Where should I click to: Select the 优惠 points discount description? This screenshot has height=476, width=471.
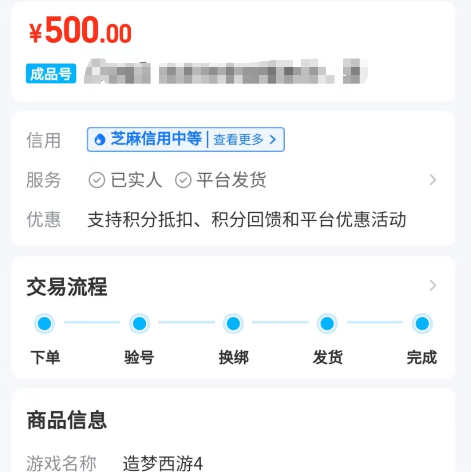(247, 220)
